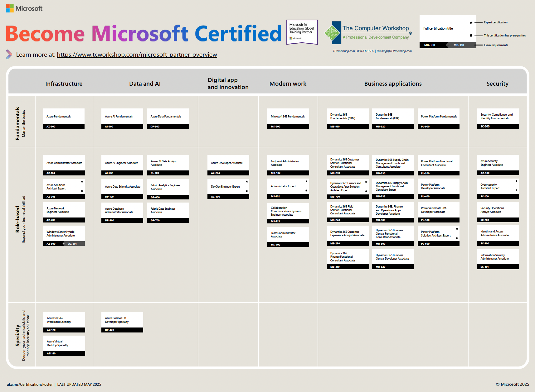
Task: Click the star on Administrator Expert card
Action: click(306, 181)
